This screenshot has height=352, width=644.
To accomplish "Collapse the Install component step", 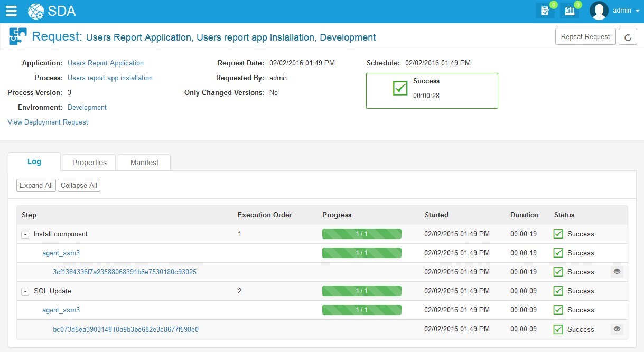I will (x=25, y=234).
